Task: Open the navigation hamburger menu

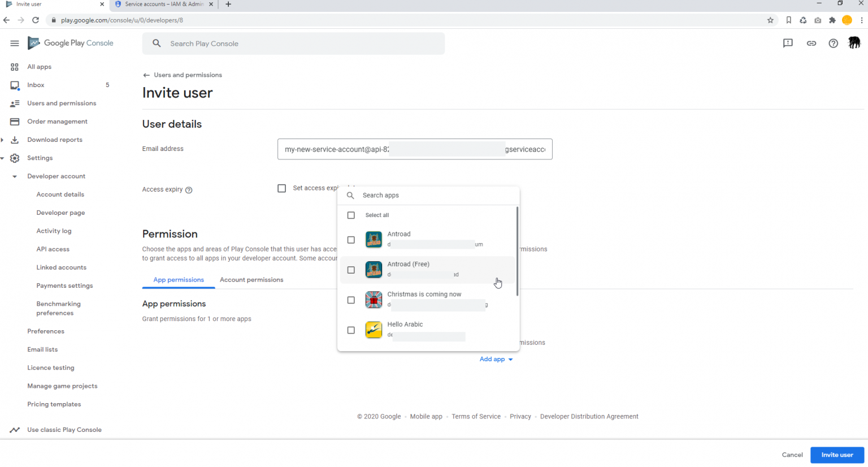Action: point(15,43)
